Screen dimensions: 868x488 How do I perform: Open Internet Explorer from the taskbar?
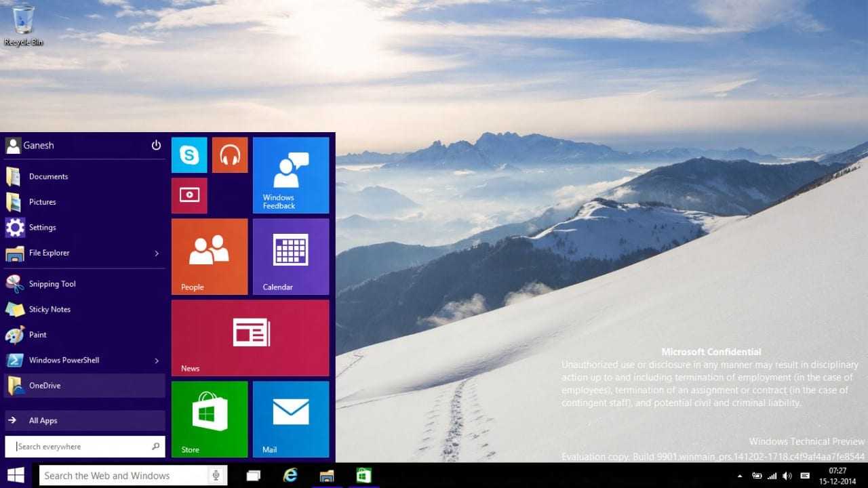pos(290,475)
